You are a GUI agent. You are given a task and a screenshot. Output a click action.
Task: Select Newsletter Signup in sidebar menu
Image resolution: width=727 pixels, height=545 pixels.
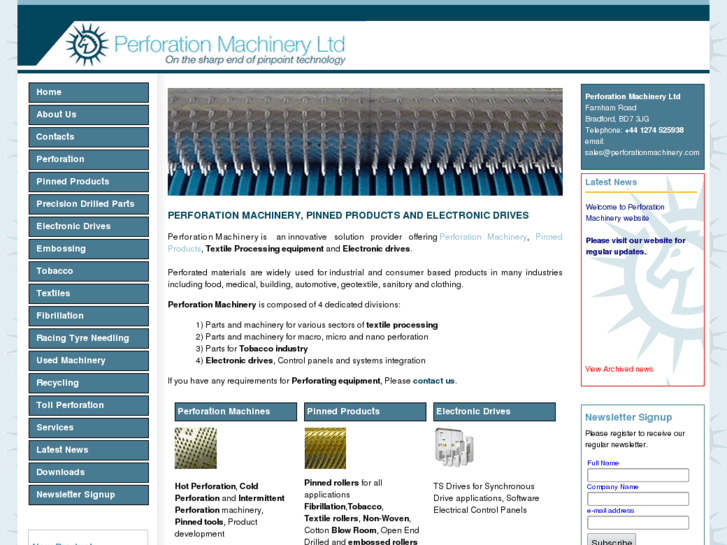pyautogui.click(x=89, y=494)
